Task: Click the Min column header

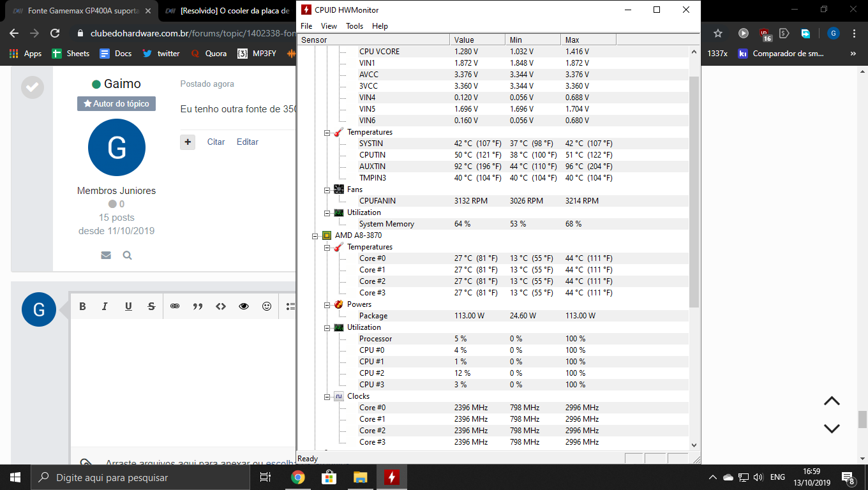Action: 533,40
